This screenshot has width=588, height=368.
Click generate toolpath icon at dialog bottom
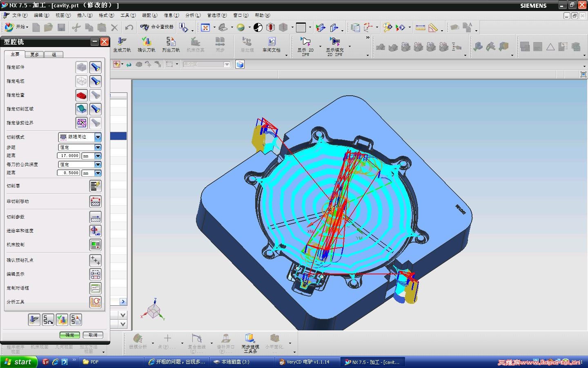(x=34, y=320)
